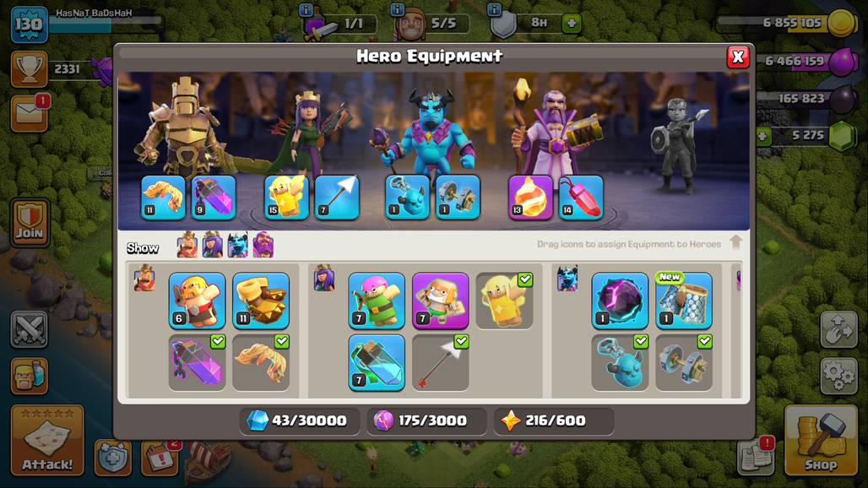Viewport: 868px width, 488px height.
Task: Open the New Metal Pants equipment
Action: pos(684,301)
